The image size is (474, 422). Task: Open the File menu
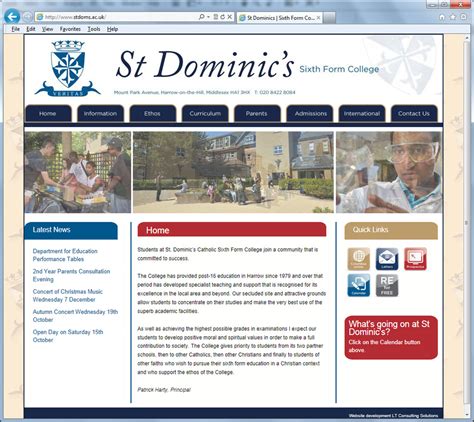16,29
